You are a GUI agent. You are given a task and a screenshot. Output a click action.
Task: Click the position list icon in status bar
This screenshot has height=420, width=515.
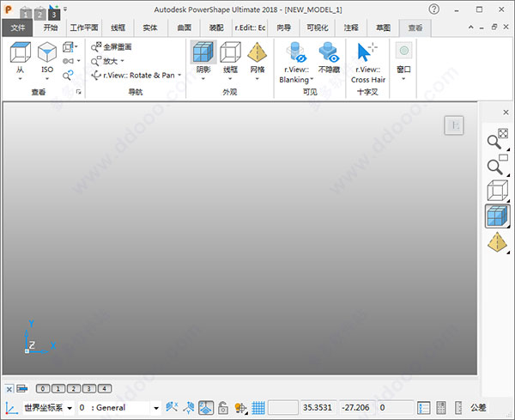click(x=424, y=408)
